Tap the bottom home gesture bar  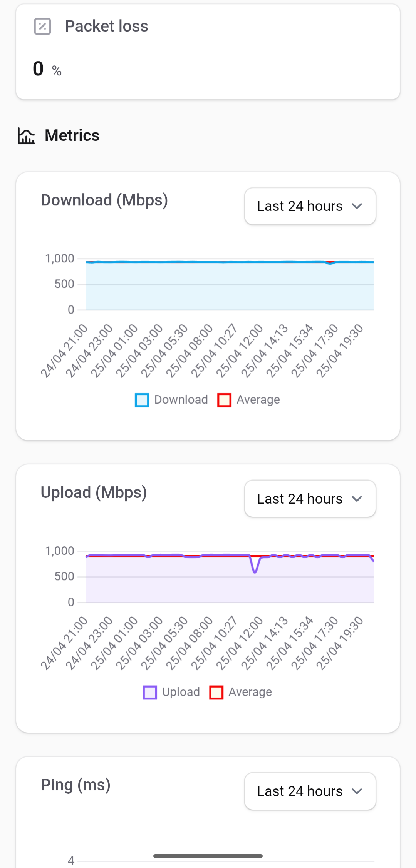pos(208,856)
